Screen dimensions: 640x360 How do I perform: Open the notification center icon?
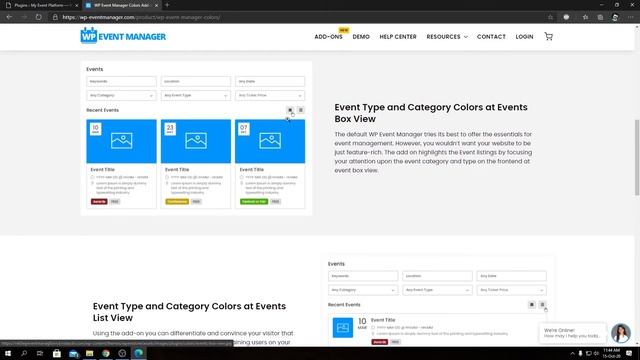tap(629, 353)
